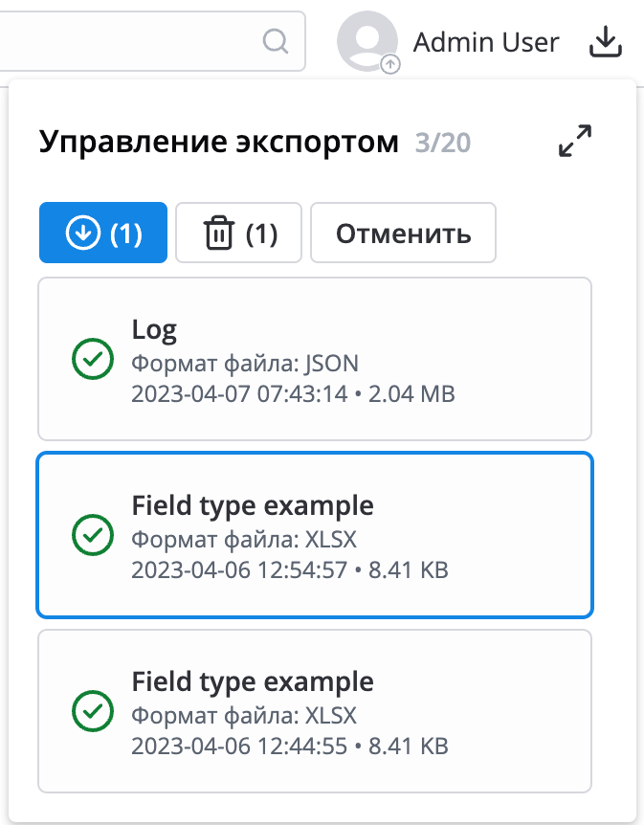The width and height of the screenshot is (644, 825).
Task: Open the Admin User account menu
Action: pos(485,42)
